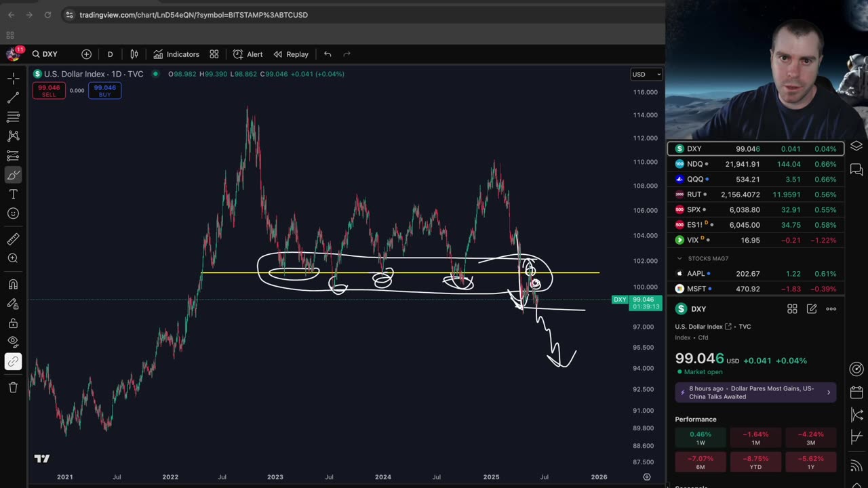This screenshot has width=868, height=488.
Task: Start bar Replay mode
Action: (291, 54)
